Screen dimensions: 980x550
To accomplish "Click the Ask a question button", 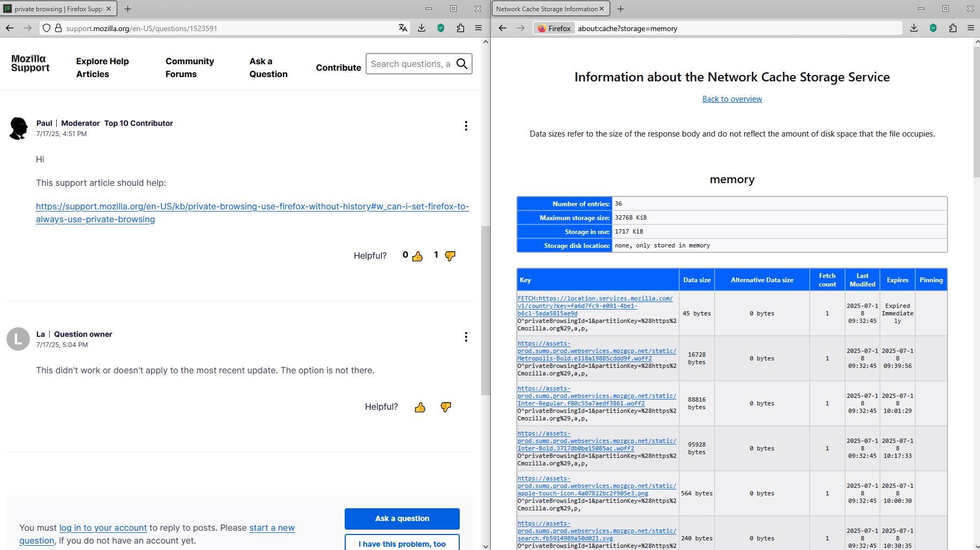I will coord(402,518).
